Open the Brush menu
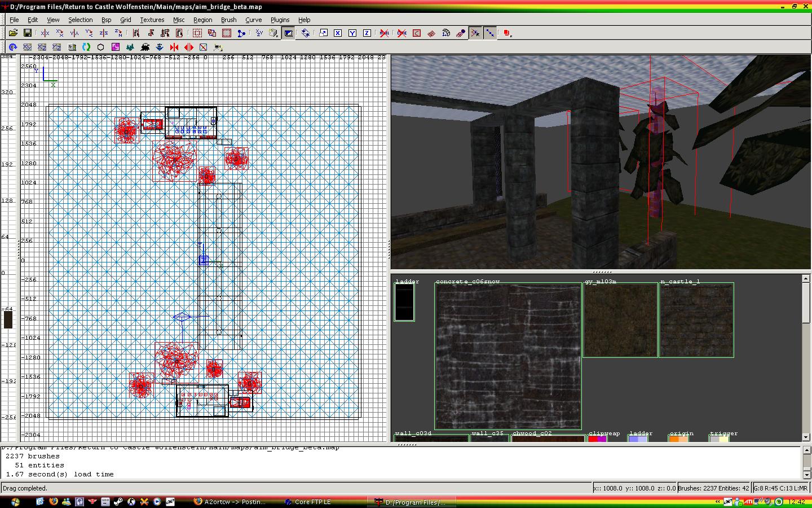Image resolution: width=812 pixels, height=508 pixels. tap(228, 20)
